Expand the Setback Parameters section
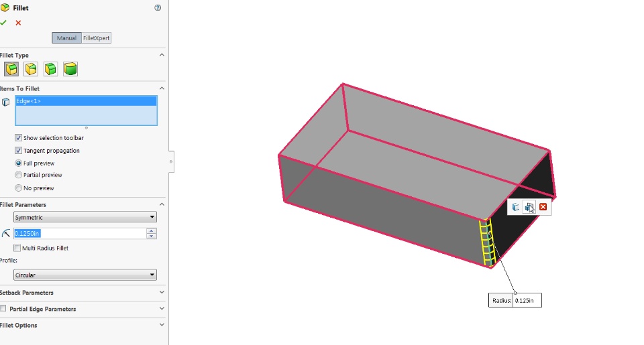The height and width of the screenshot is (345, 644). click(x=162, y=292)
